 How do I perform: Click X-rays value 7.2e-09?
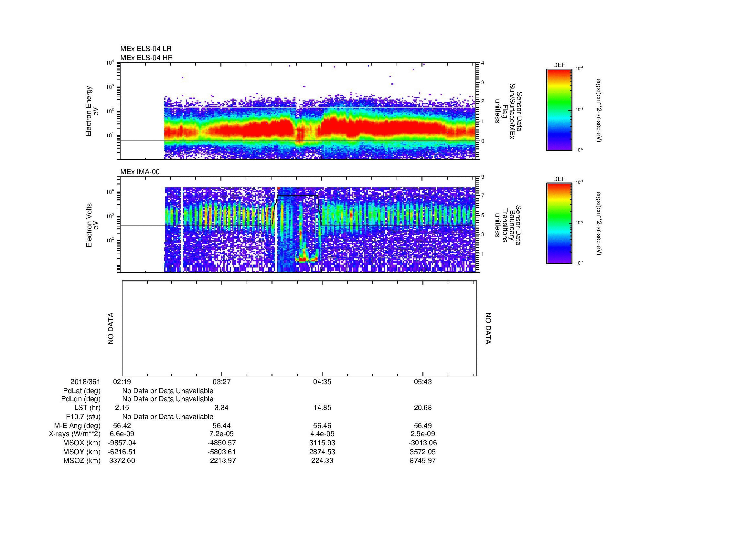pyautogui.click(x=222, y=434)
